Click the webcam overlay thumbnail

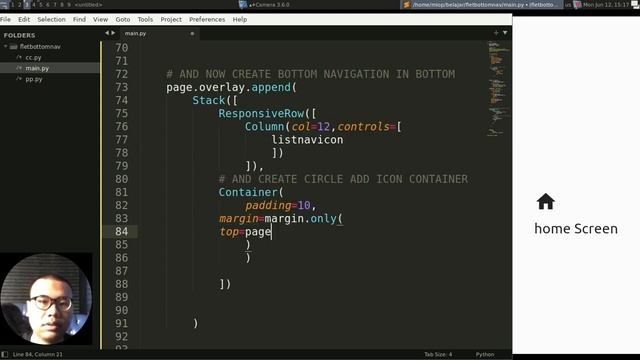pos(46,299)
